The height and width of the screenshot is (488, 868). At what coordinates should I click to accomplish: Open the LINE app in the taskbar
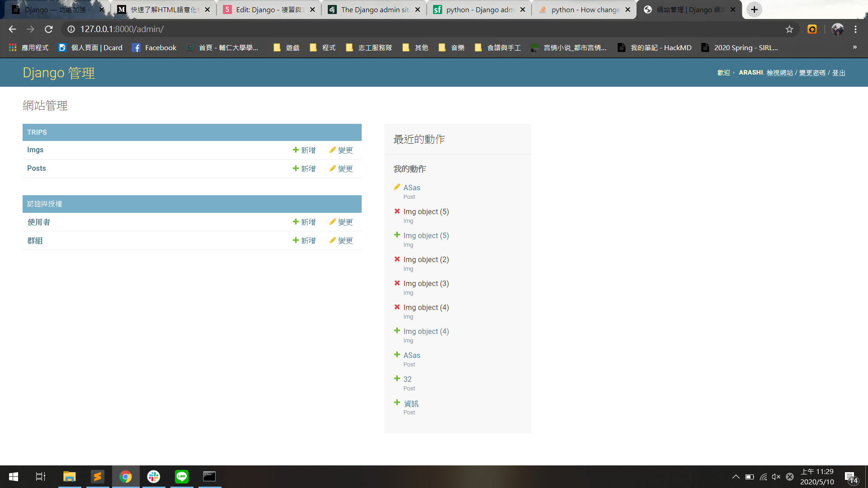(x=182, y=477)
